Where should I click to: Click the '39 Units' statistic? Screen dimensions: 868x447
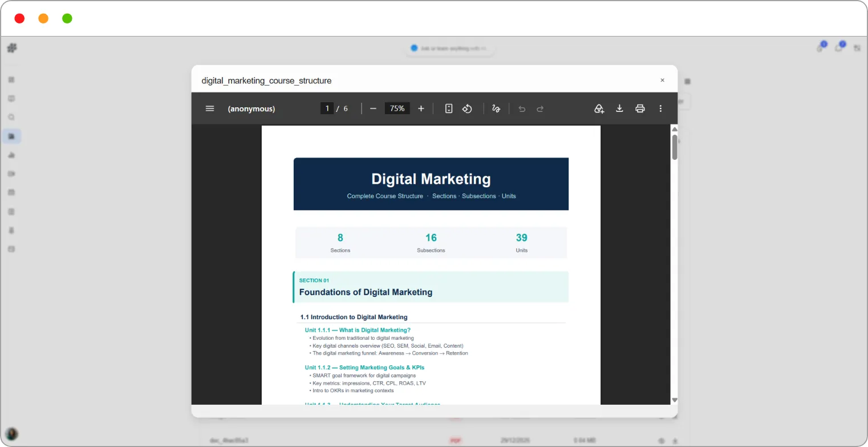(522, 243)
